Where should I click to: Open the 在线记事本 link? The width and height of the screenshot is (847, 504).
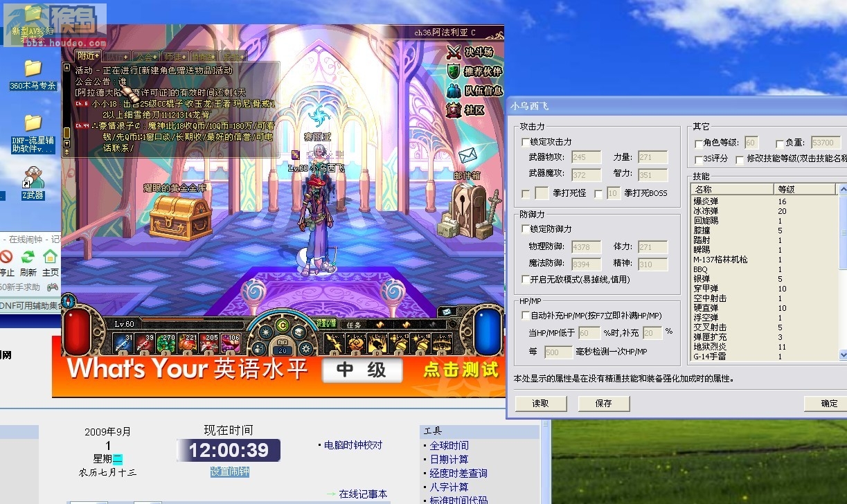click(363, 494)
